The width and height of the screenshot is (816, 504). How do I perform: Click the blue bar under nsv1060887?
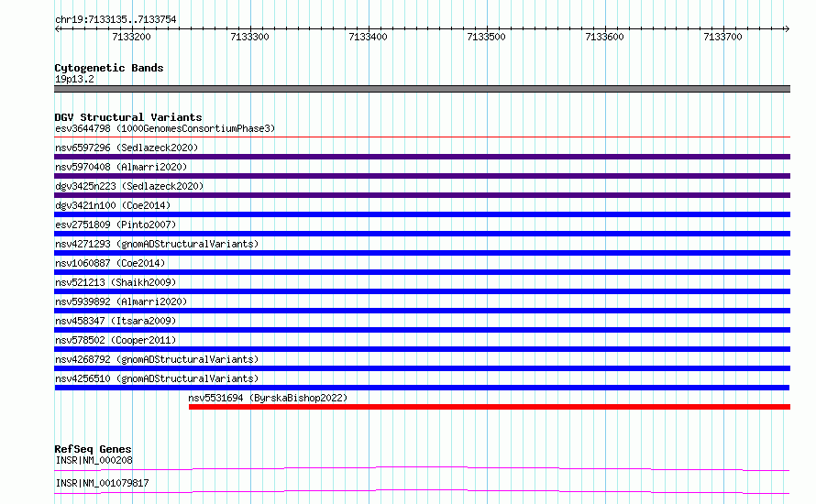[422, 272]
